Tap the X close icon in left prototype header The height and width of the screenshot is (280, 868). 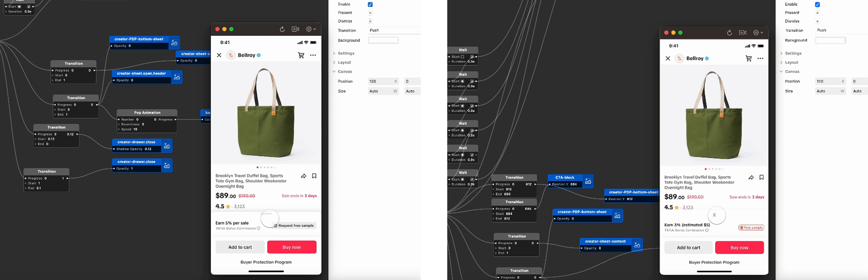point(219,55)
